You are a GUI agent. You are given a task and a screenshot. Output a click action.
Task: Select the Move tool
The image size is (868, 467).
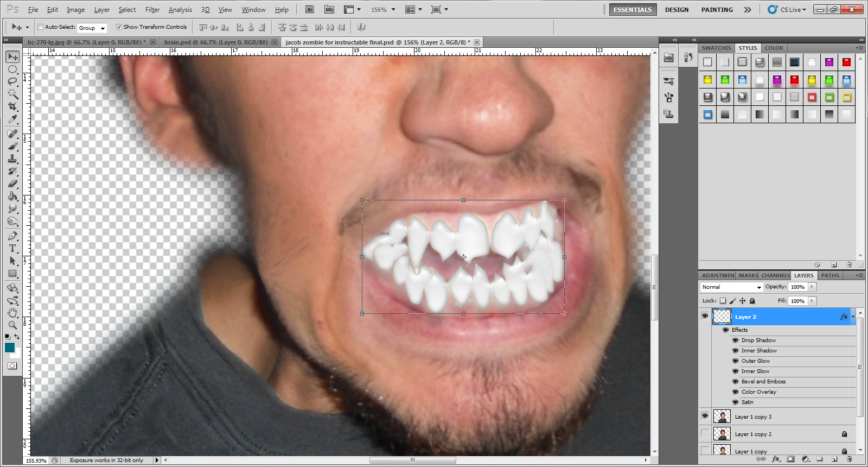point(12,56)
